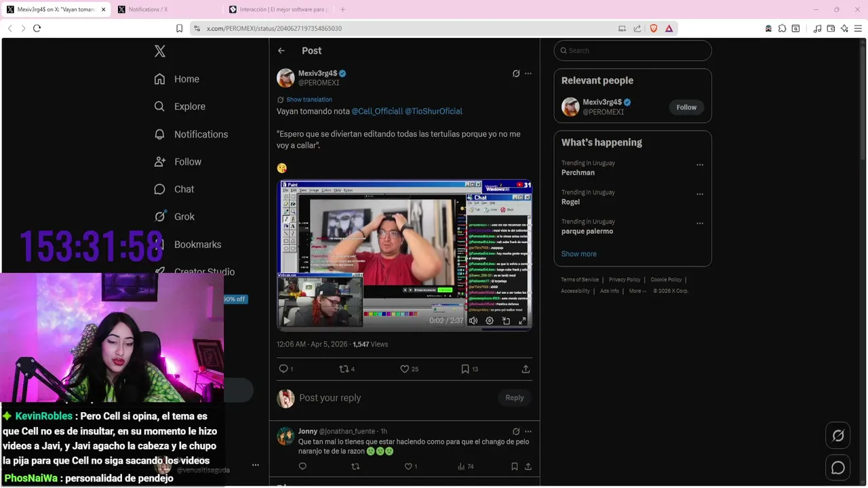More options for Perchman trend

(700, 165)
